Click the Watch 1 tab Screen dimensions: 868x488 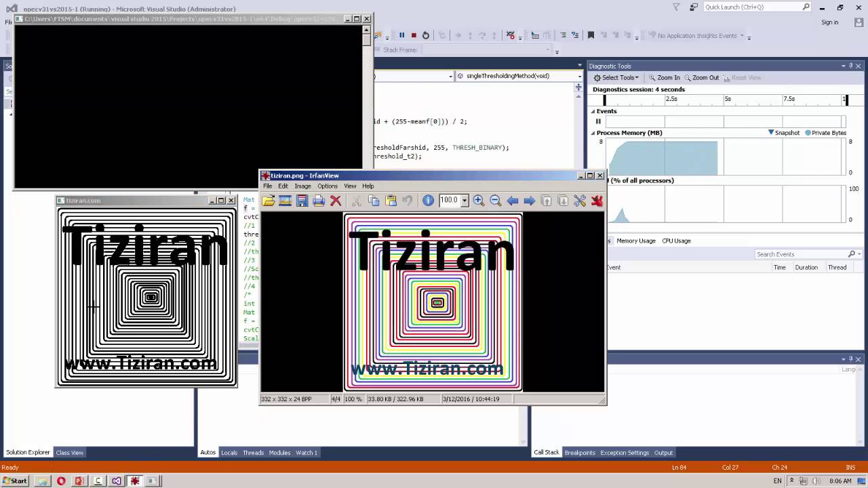click(307, 453)
